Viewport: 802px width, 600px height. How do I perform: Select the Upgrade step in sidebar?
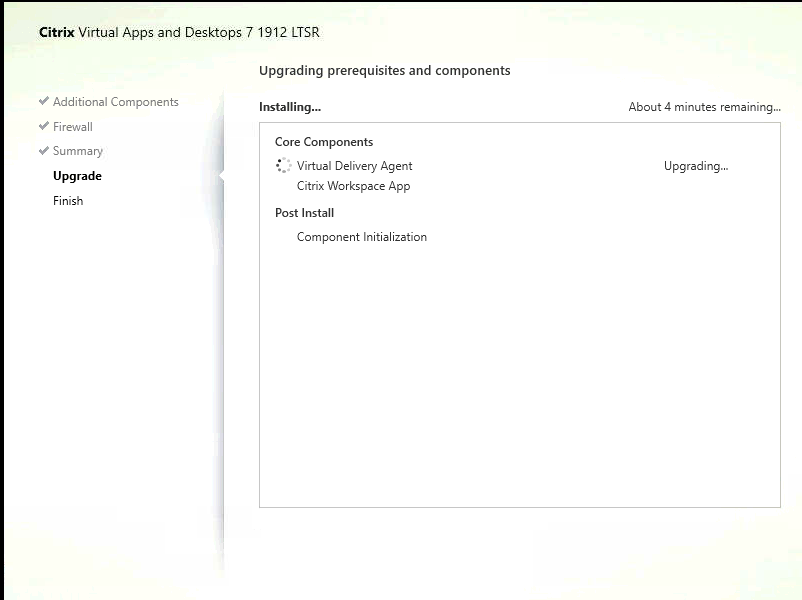tap(77, 176)
